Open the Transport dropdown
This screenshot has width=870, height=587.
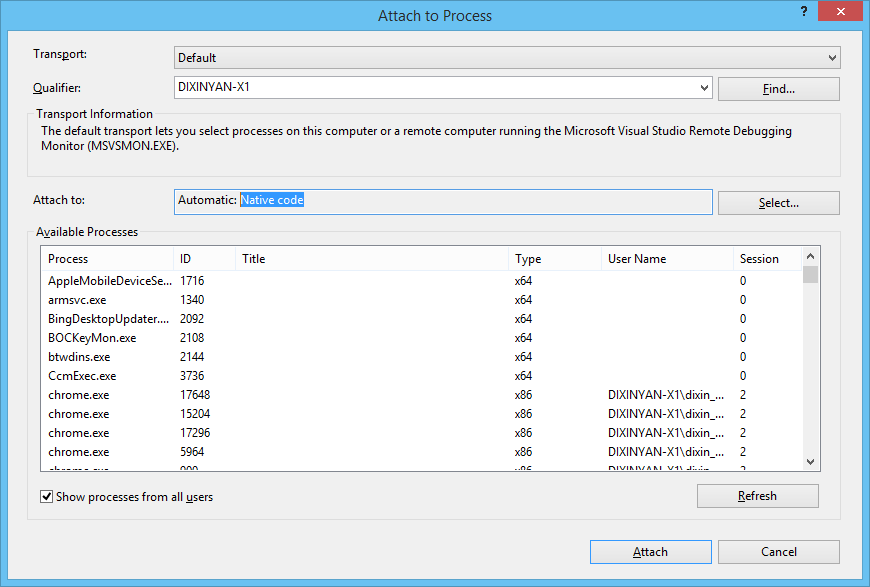tap(507, 58)
